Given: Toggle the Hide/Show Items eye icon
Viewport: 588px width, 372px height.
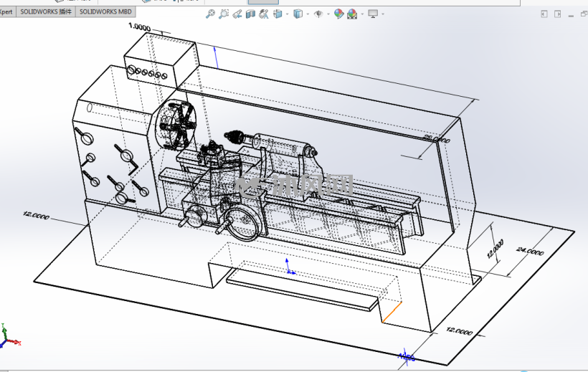Looking at the screenshot, I should coord(318,14).
